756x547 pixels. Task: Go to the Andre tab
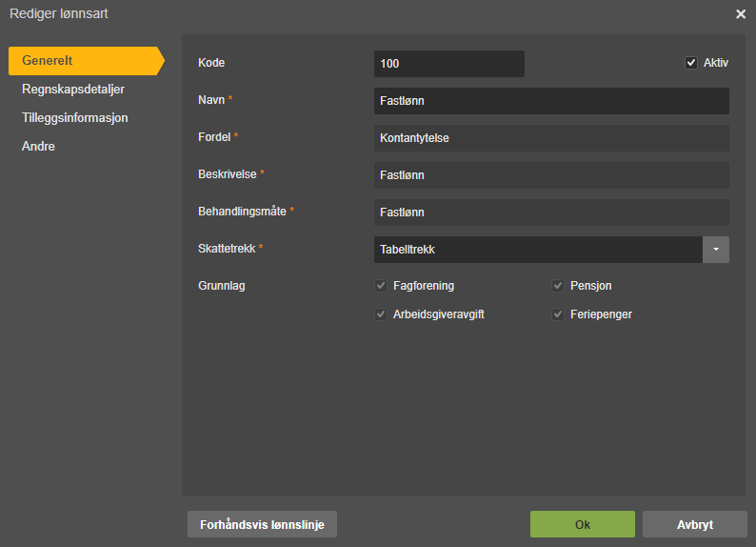pyautogui.click(x=38, y=146)
